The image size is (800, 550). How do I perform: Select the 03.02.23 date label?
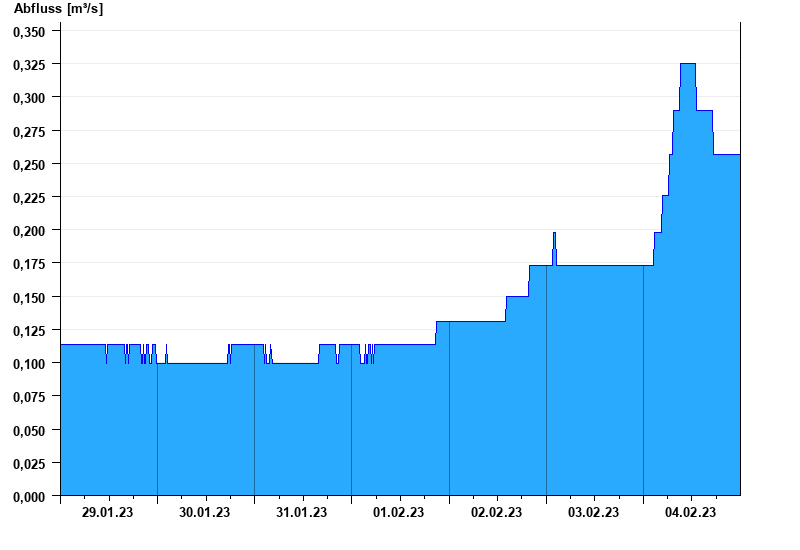[593, 513]
